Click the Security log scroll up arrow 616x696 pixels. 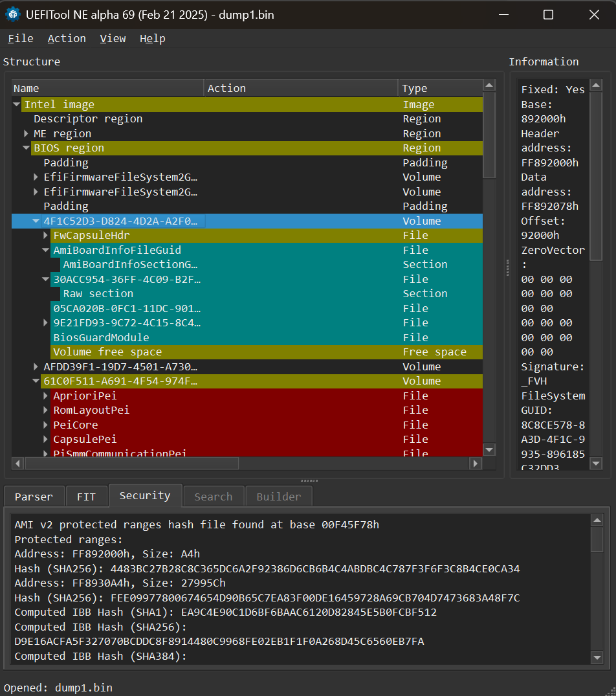pos(597,521)
